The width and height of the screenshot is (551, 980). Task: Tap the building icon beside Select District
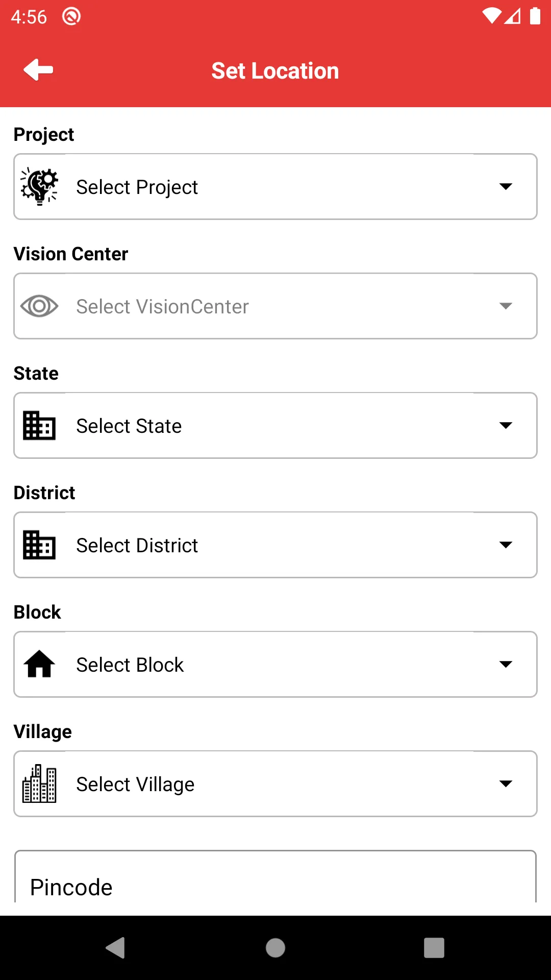click(39, 545)
